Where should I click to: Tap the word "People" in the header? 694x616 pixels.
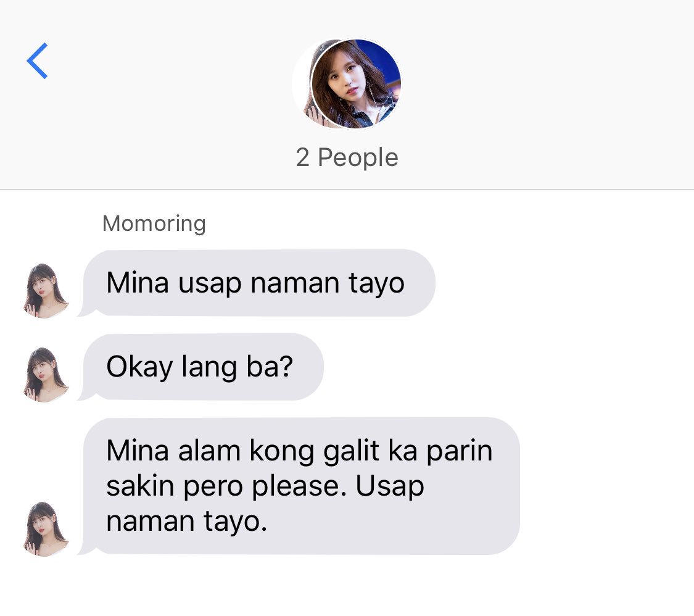click(x=358, y=157)
